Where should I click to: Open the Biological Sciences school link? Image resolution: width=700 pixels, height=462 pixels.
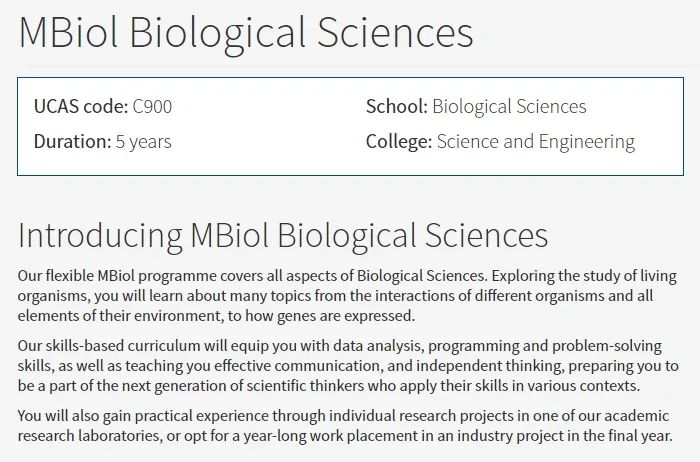tap(509, 107)
